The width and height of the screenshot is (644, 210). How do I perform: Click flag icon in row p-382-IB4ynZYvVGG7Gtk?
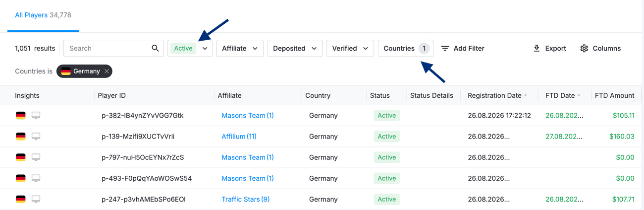click(x=20, y=115)
